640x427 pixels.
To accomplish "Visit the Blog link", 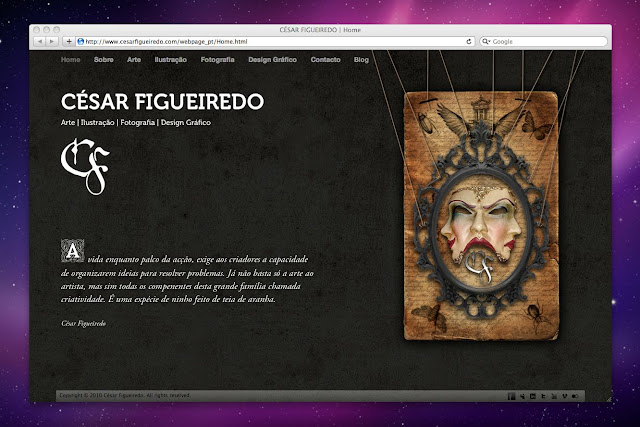I will point(361,60).
